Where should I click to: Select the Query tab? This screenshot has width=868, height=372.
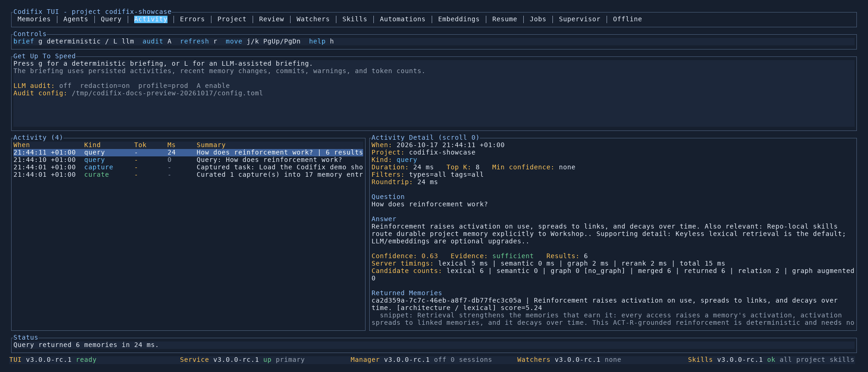[x=111, y=19]
